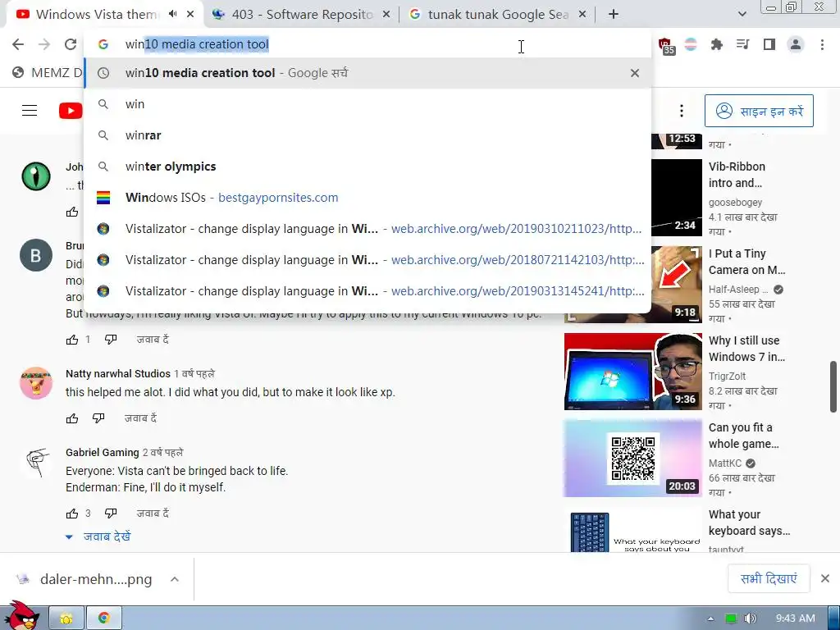The height and width of the screenshot is (630, 840).
Task: Open YouTube settings three-dot menu
Action: [x=682, y=111]
